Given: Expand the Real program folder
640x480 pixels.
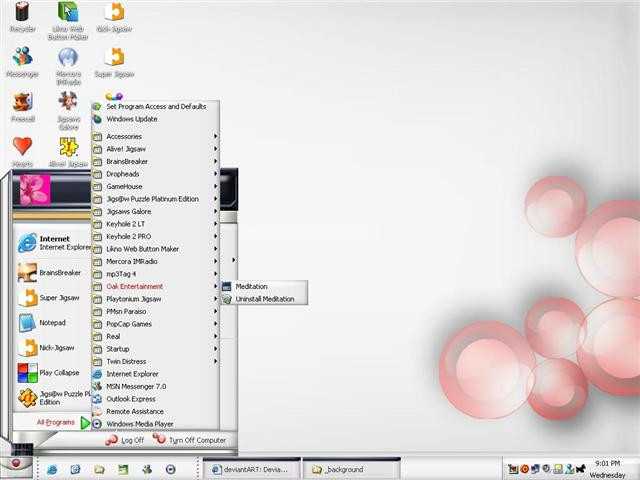Looking at the screenshot, I should click(x=156, y=337).
